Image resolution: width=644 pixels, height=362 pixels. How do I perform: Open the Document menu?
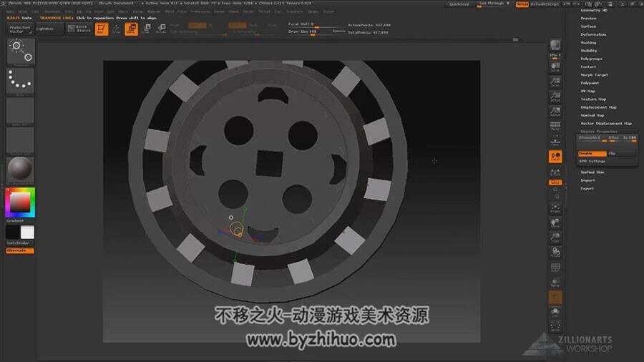tap(52, 12)
